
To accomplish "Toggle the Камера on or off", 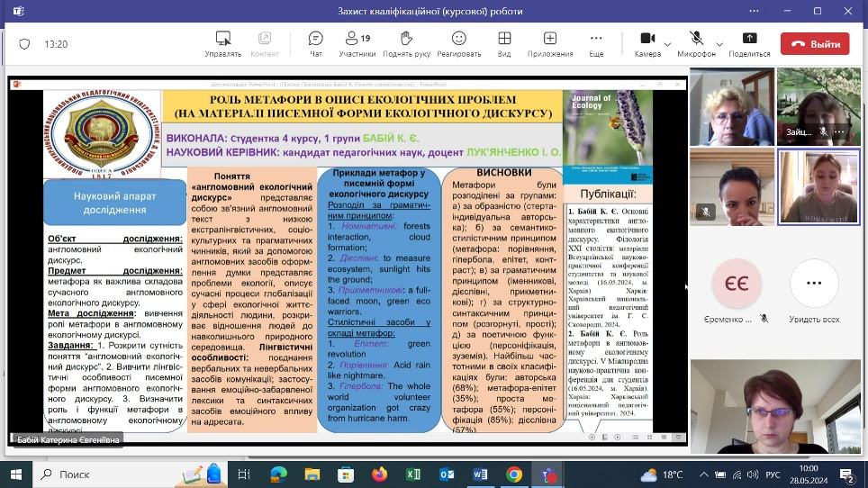I will (647, 44).
